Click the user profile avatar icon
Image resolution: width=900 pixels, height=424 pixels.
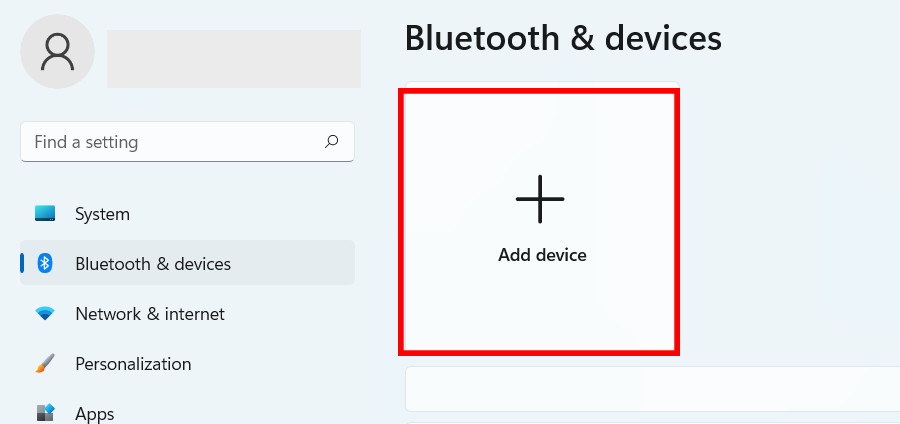(57, 52)
